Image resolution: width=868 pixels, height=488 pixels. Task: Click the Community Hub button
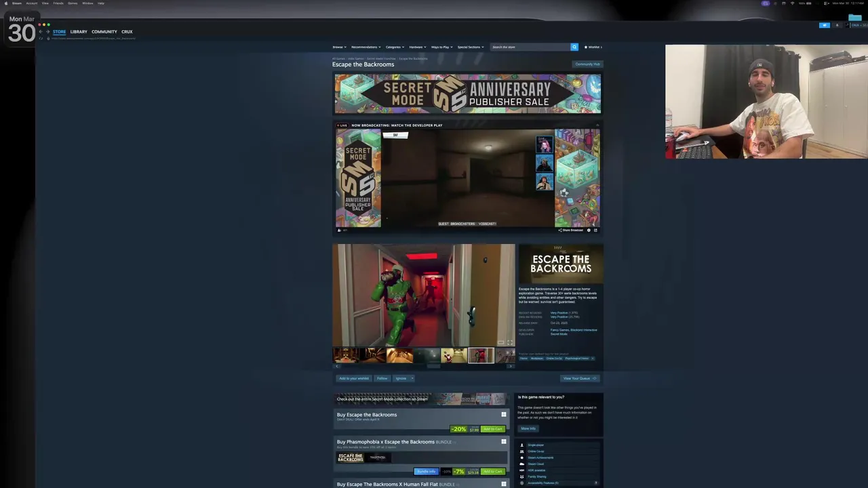[x=587, y=64]
